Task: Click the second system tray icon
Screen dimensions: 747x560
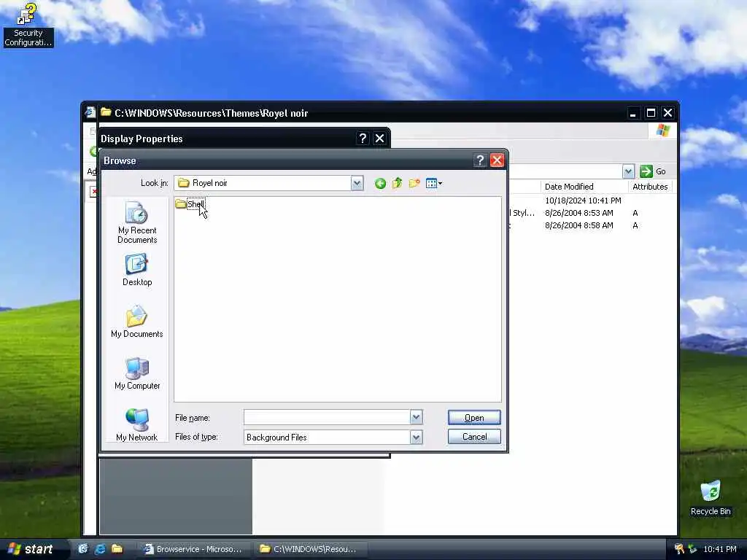Action: point(692,549)
